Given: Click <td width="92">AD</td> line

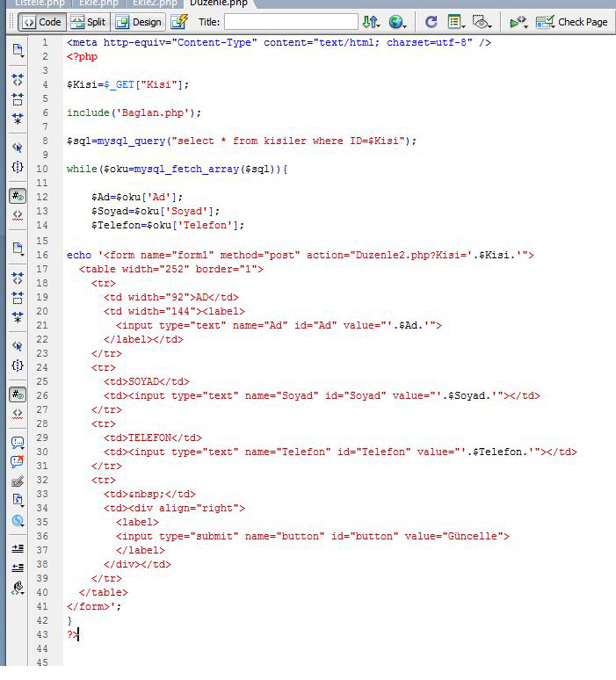Looking at the screenshot, I should [x=171, y=298].
